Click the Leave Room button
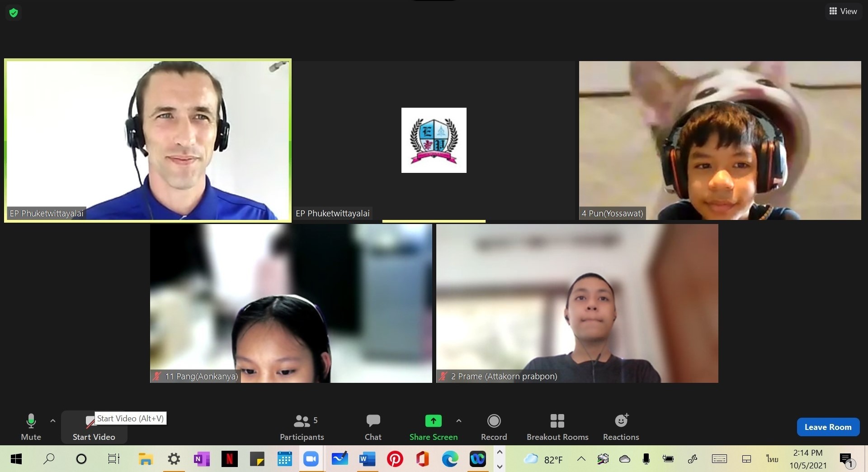The image size is (868, 472). tap(828, 427)
